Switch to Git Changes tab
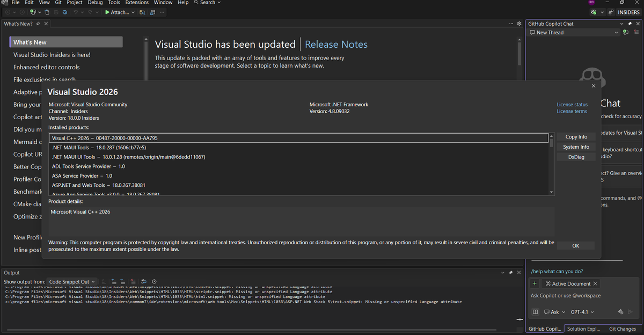Image resolution: width=644 pixels, height=335 pixels. [623, 329]
